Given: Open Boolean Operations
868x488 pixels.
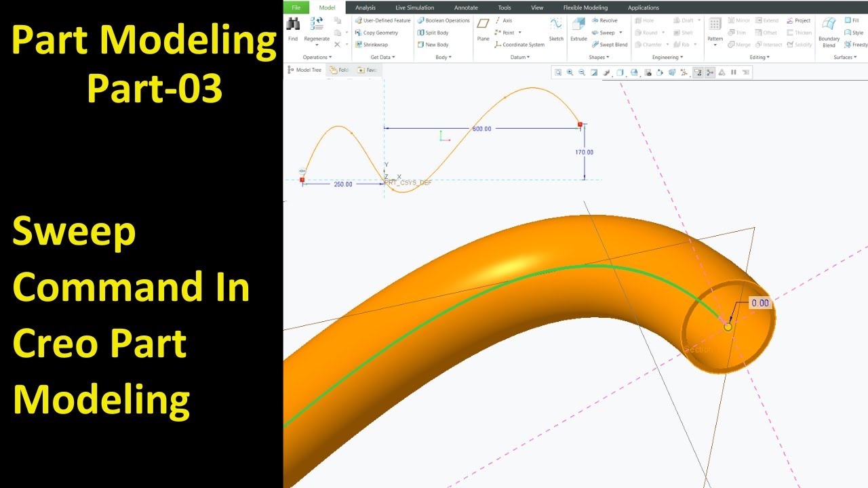Looking at the screenshot, I should [443, 20].
